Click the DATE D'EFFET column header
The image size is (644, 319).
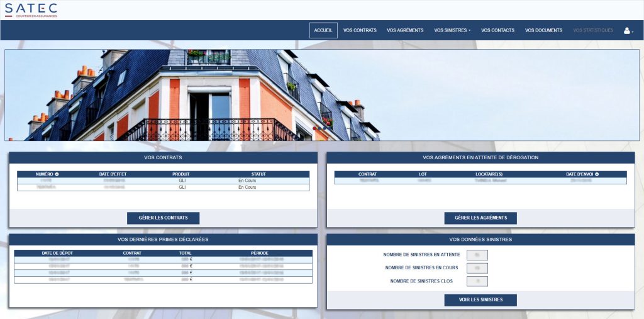(x=113, y=174)
